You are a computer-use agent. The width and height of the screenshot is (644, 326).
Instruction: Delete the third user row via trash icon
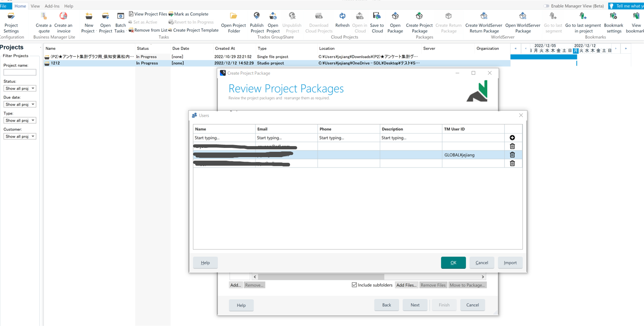(512, 163)
